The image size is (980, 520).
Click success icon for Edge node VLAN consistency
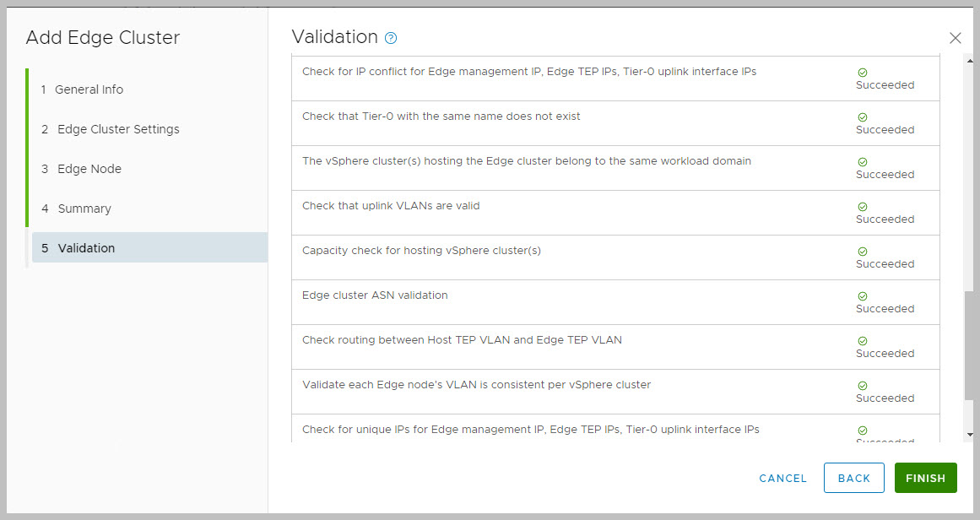[x=862, y=386]
